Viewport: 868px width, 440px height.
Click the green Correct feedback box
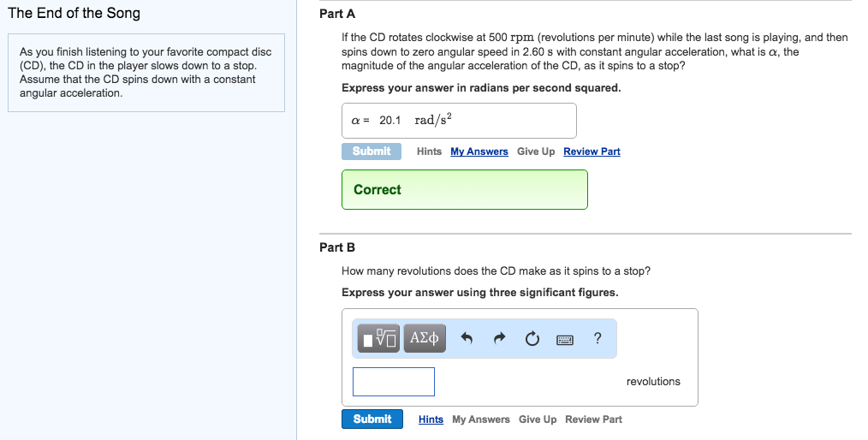pos(465,190)
